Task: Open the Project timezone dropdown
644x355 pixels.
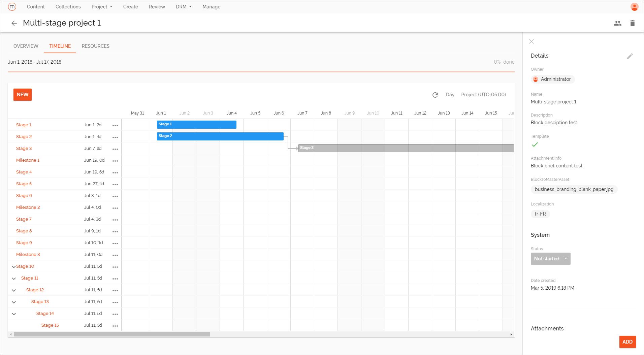Action: click(x=483, y=95)
